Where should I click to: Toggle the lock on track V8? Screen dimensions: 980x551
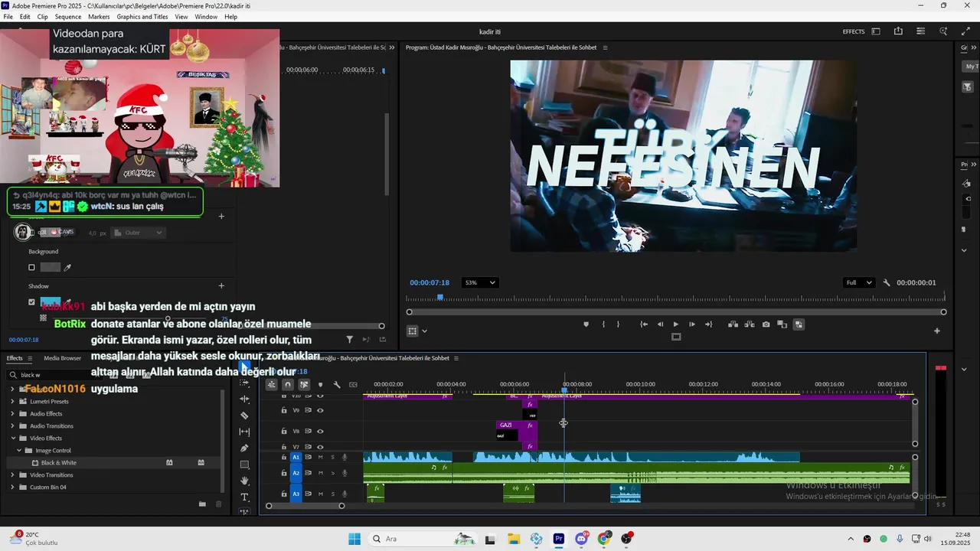284,431
